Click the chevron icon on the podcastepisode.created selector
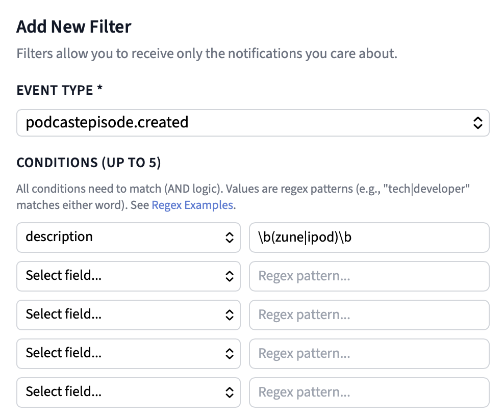Viewport: 504px width, 420px height. tap(478, 122)
